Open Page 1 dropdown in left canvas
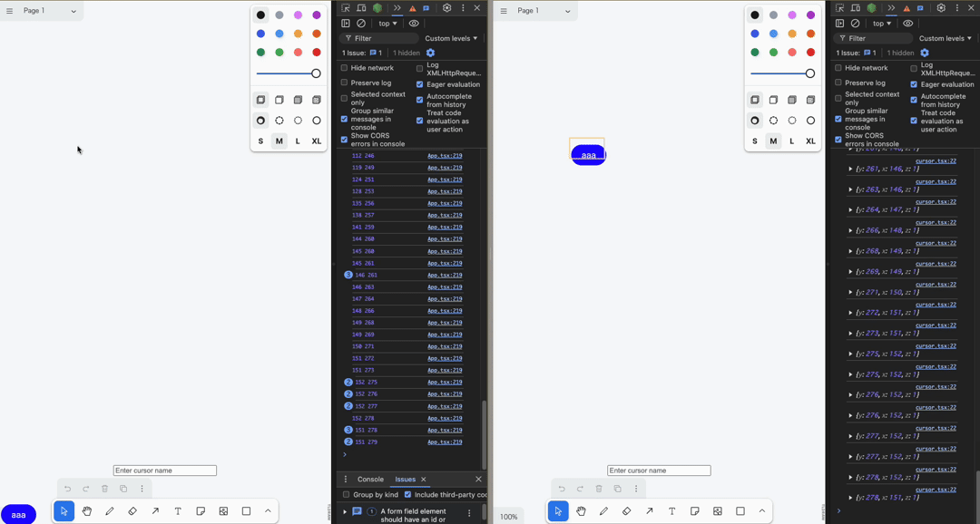 [x=50, y=11]
